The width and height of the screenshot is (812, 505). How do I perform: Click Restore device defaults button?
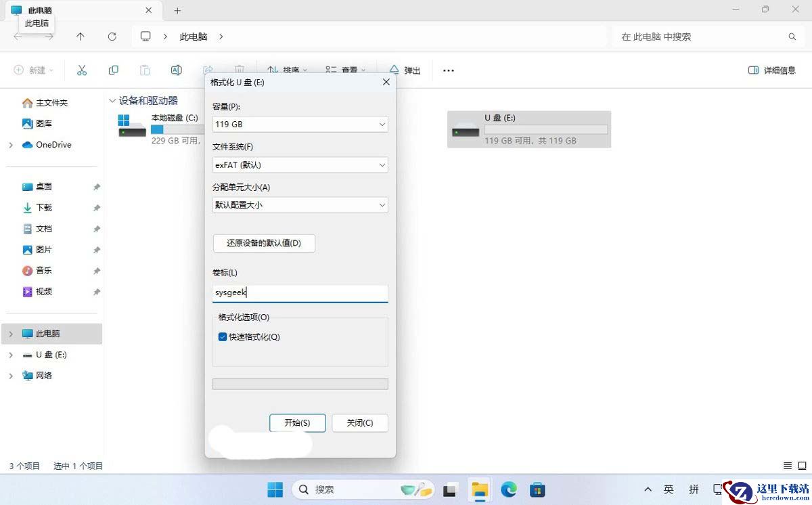tap(264, 243)
